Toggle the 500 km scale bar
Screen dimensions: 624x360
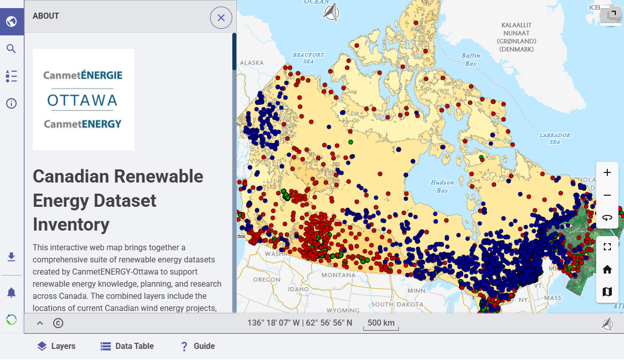(381, 323)
